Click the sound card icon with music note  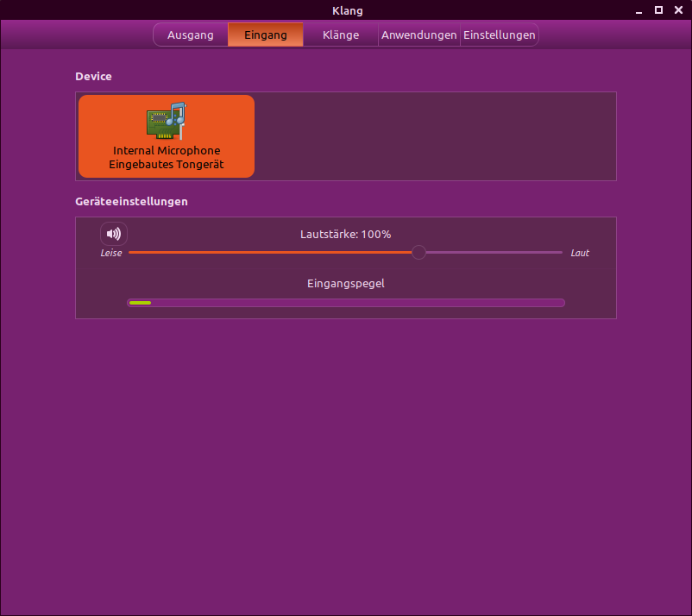166,121
